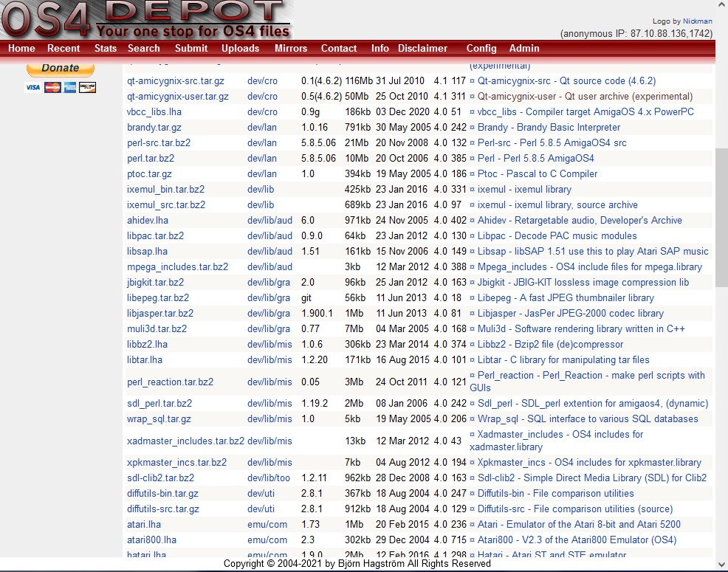Click the credit card logos under Donate
Screen dimensions: 728x572
click(60, 87)
